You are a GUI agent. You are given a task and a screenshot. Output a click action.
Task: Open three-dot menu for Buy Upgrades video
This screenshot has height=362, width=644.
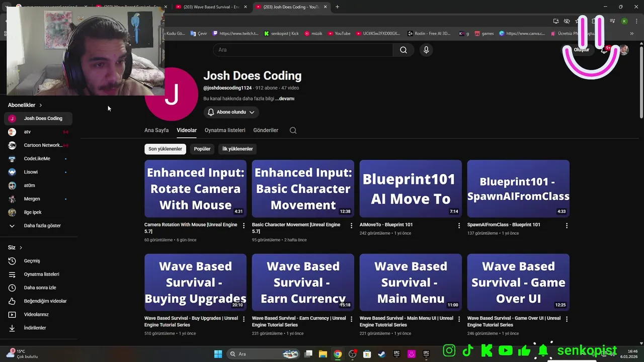244,319
